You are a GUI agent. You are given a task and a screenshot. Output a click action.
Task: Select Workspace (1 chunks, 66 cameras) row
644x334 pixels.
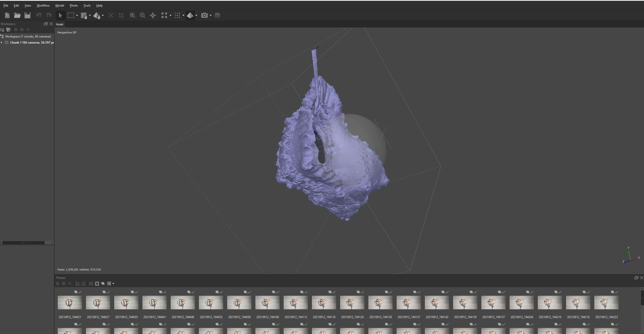(x=27, y=37)
